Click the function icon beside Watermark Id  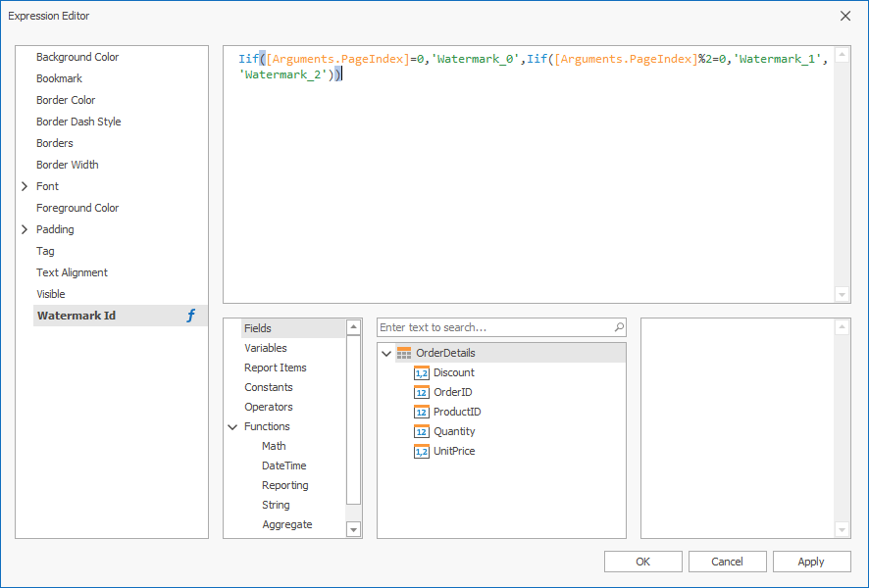191,316
